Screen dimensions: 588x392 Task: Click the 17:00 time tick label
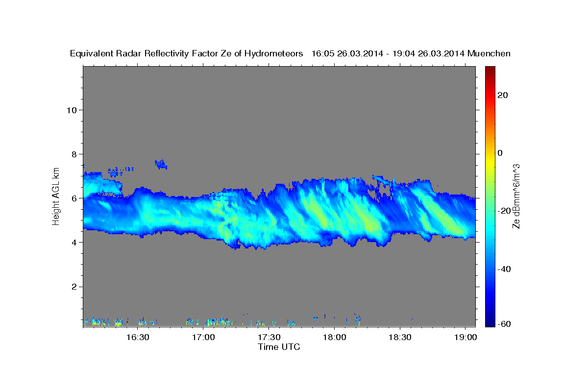pyautogui.click(x=203, y=337)
